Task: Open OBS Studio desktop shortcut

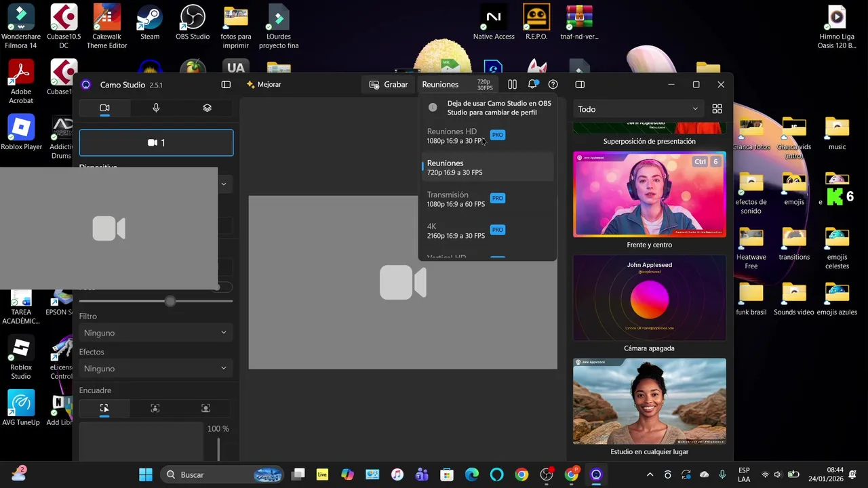Action: pos(193,24)
